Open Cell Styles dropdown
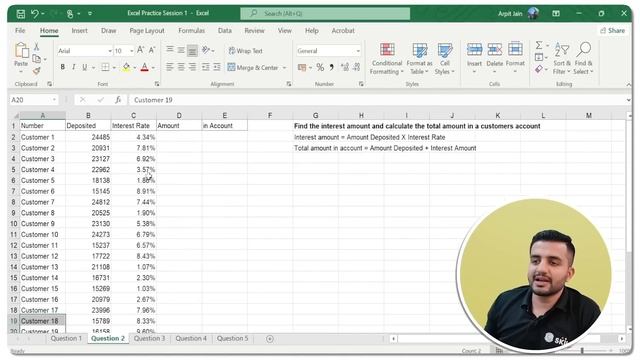The image size is (640, 360). [444, 59]
